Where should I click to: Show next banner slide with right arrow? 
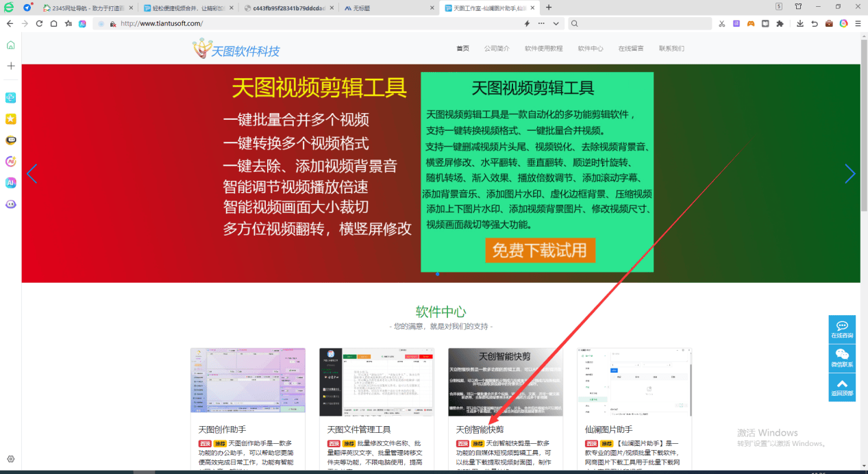(850, 174)
